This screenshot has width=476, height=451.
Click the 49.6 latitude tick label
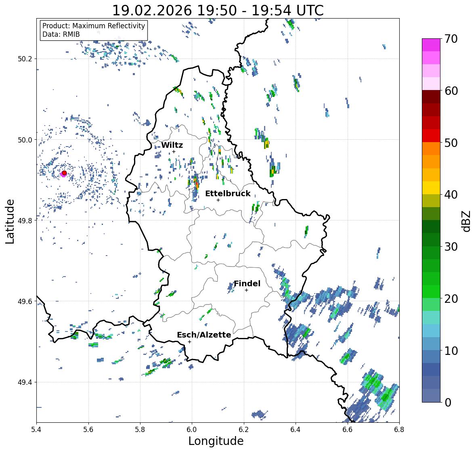25,301
